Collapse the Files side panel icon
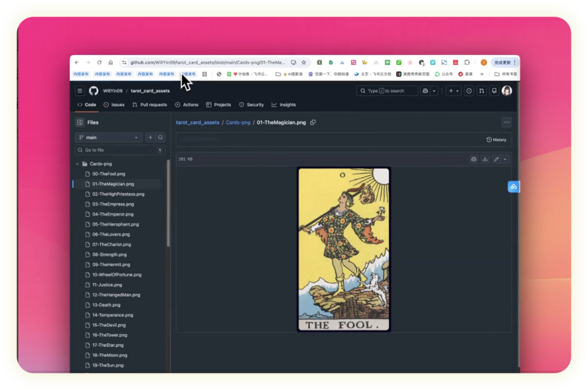Viewport: 588px width, 390px height. 80,122
